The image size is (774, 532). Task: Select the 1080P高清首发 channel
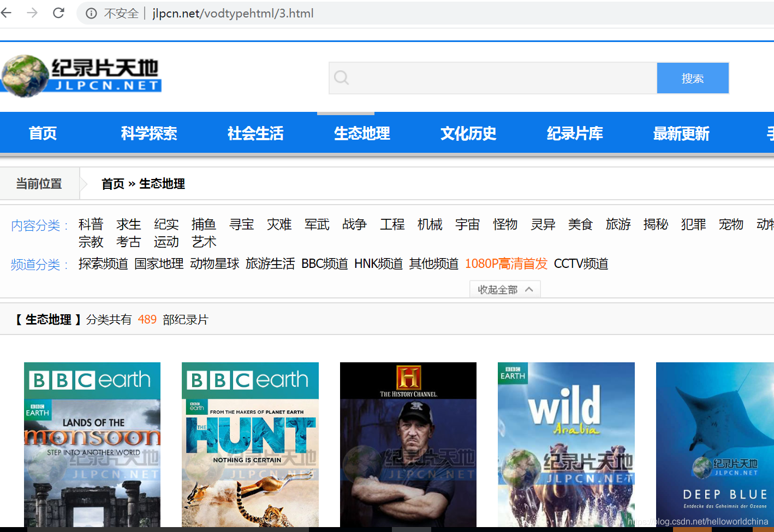(506, 264)
